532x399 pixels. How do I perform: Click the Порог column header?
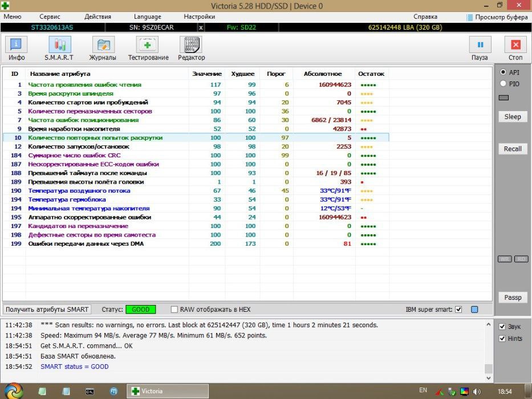[276, 74]
